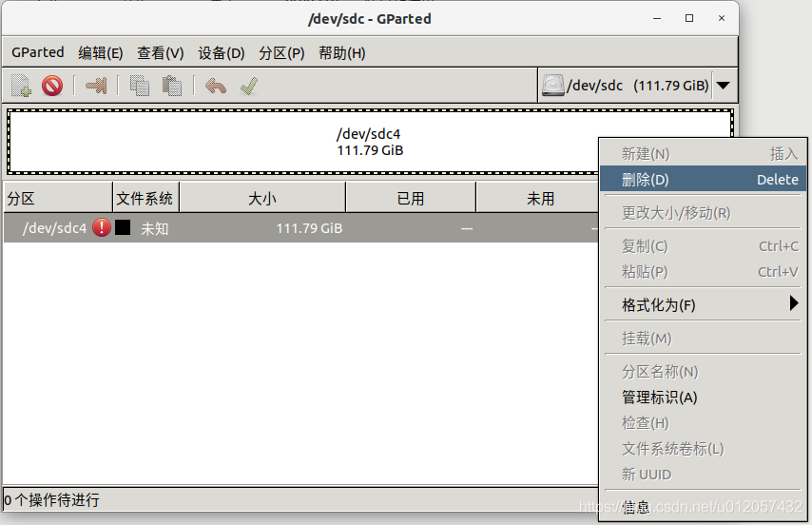812x525 pixels.
Task: Click the green Apply operations checkmark
Action: click(x=249, y=86)
